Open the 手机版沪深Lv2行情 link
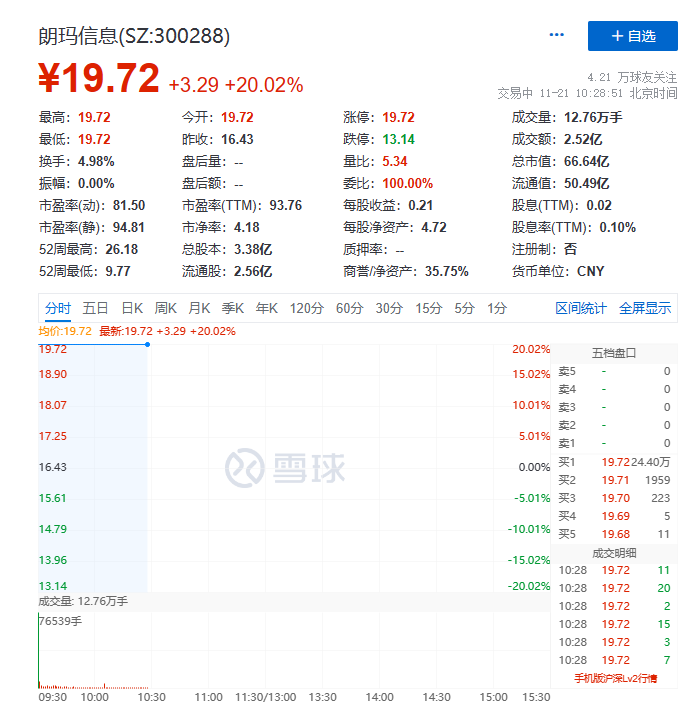The height and width of the screenshot is (706, 693). pos(616,679)
